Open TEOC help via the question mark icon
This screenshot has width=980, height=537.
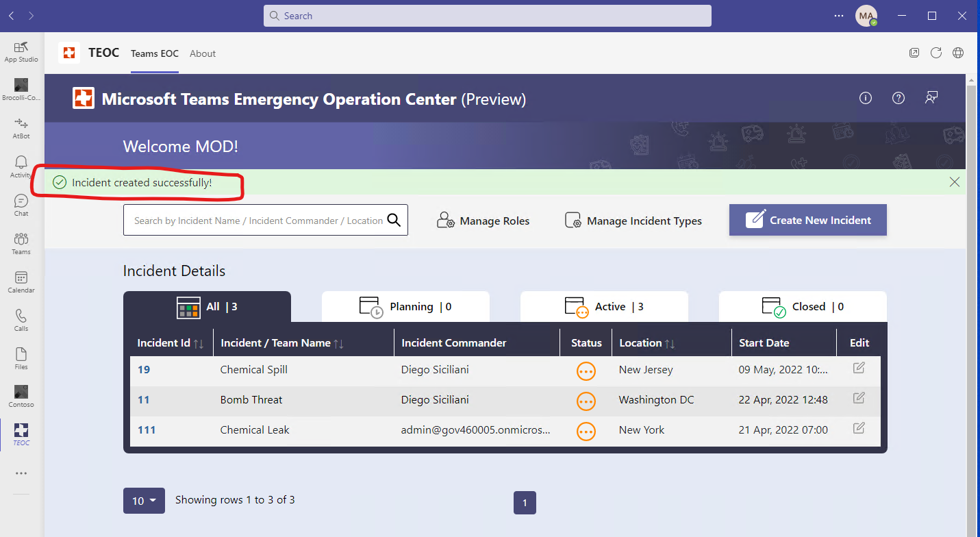(898, 98)
